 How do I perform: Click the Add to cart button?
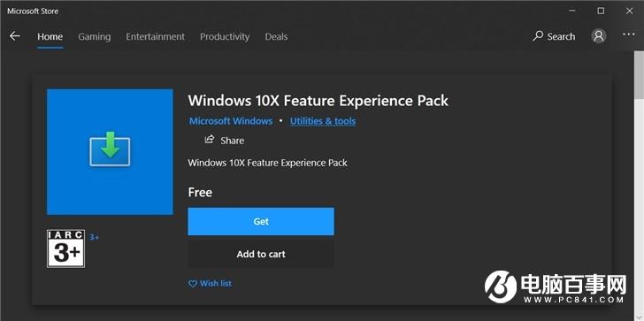click(x=261, y=254)
